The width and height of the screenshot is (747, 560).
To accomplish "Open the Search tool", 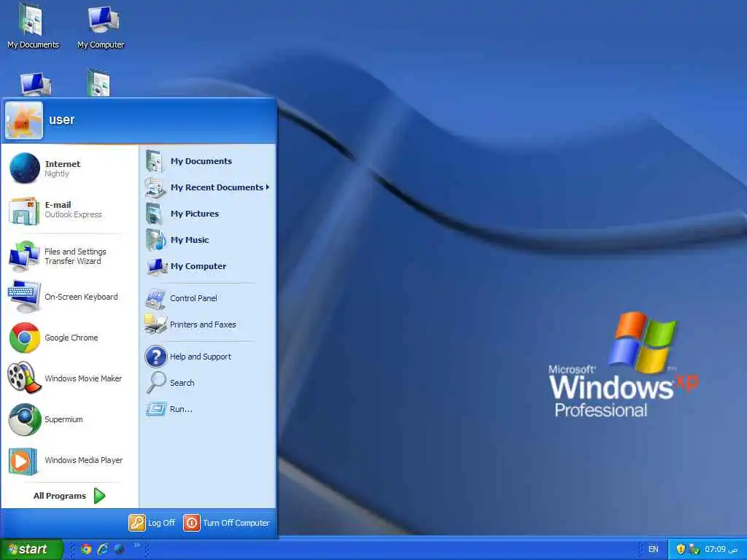I will (x=208, y=382).
